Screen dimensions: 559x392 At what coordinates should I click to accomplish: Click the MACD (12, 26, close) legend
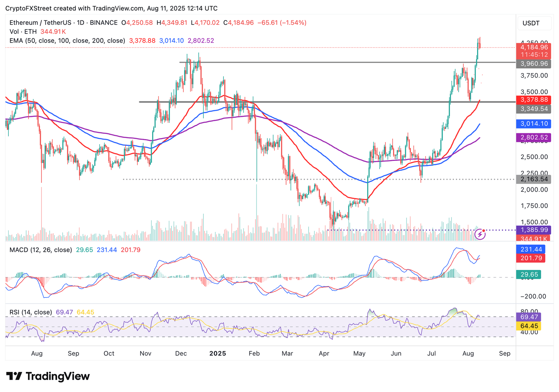click(x=40, y=250)
